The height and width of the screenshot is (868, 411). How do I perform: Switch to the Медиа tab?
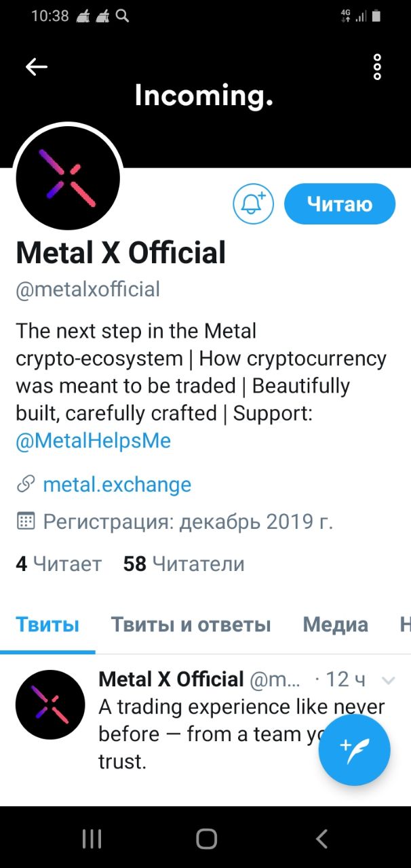[x=335, y=625]
